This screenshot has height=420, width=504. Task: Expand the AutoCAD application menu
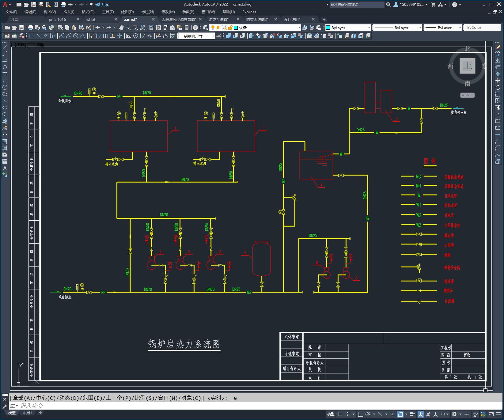pos(6,5)
